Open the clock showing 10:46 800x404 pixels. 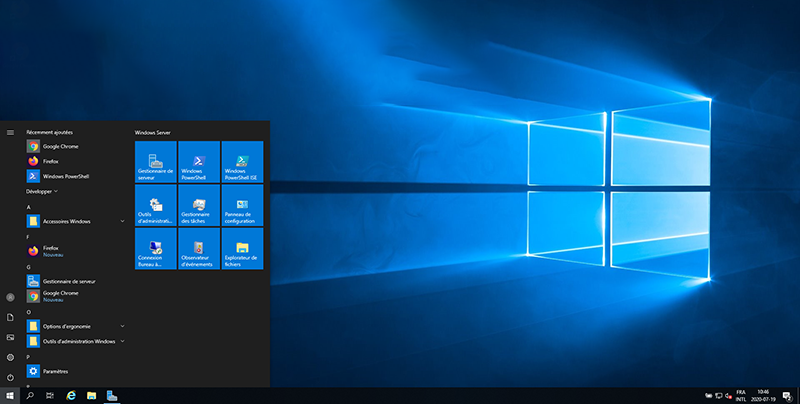pos(763,396)
